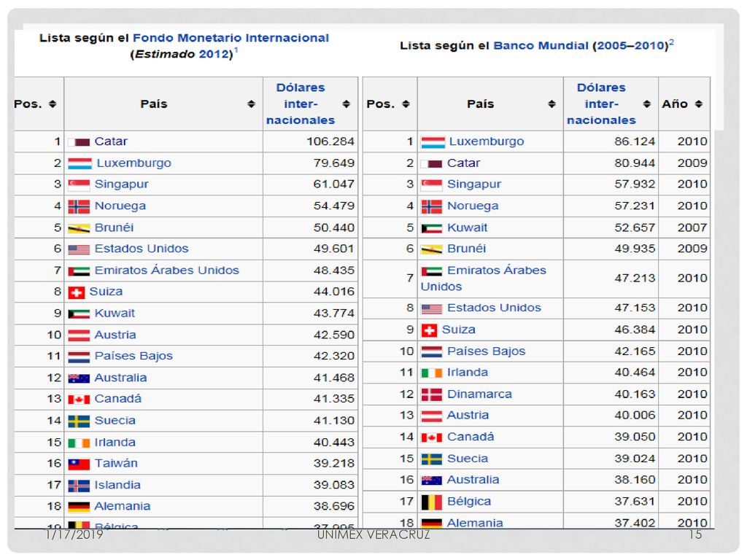Open the Bélgica link in the 37.631 row
Screen dimensions: 747x560
click(x=469, y=502)
